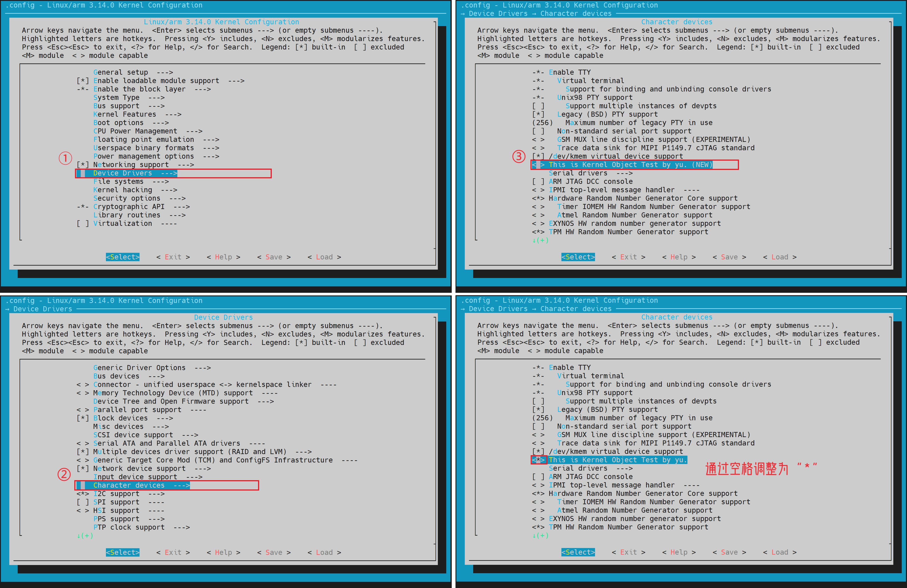Toggle the Block devices built-in checkbox
Viewport: 907px width, 588px height.
83,418
